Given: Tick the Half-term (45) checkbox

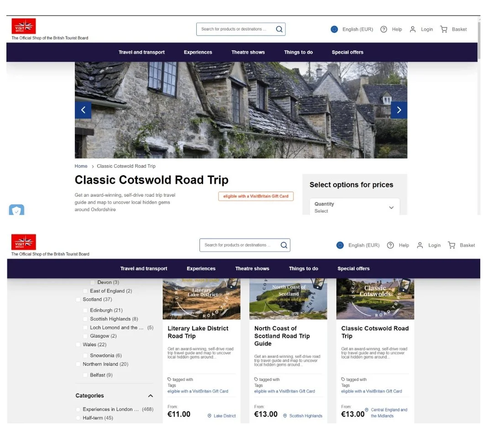Looking at the screenshot, I should click(x=78, y=418).
